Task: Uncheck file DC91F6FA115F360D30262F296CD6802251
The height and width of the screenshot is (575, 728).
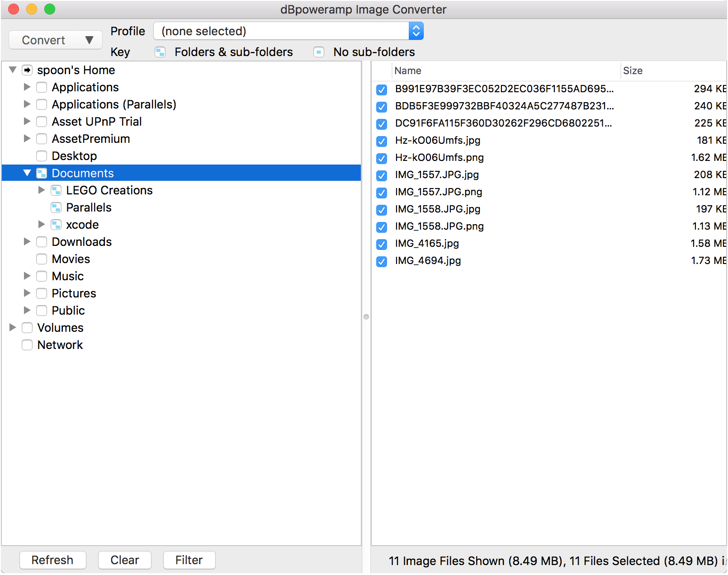Action: click(x=382, y=124)
